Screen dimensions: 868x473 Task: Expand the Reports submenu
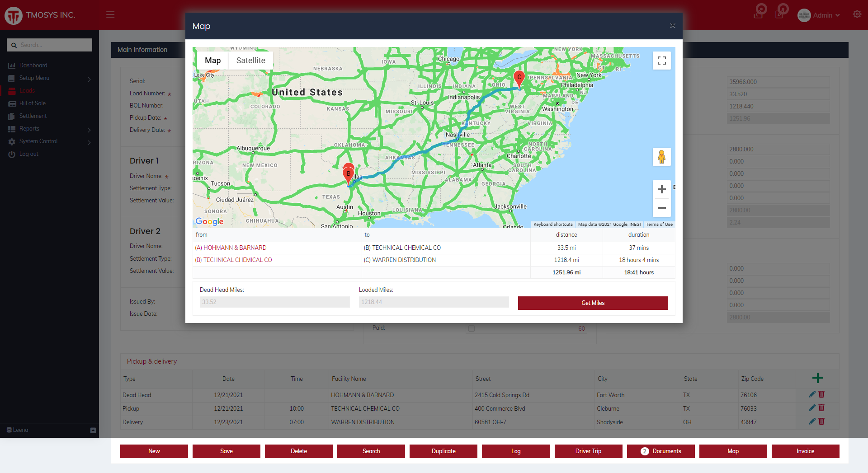tap(89, 130)
